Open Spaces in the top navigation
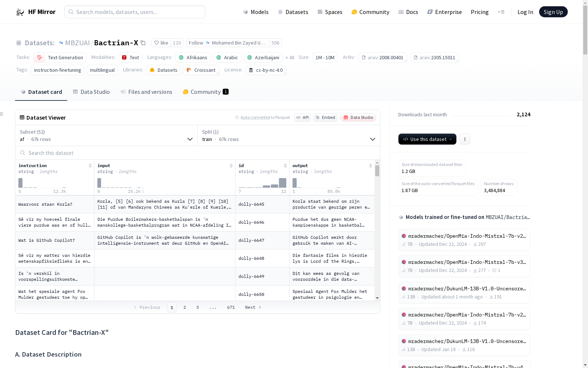The width and height of the screenshot is (588, 368). click(x=330, y=12)
